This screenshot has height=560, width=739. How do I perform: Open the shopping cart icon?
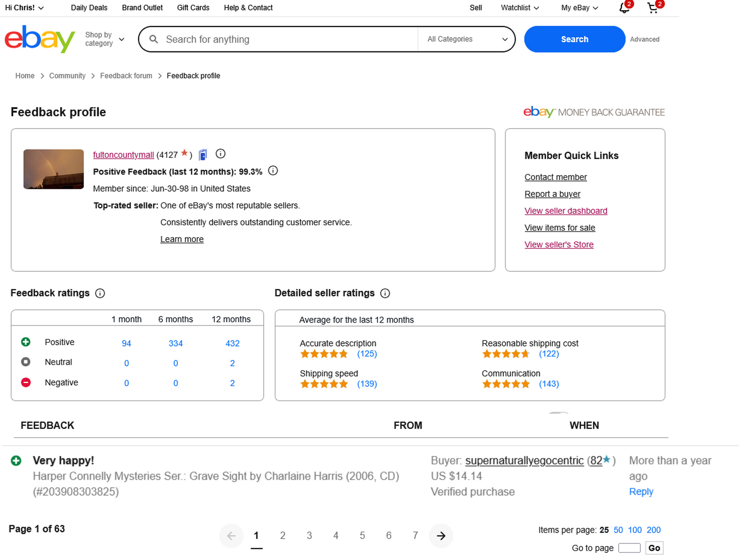coord(652,8)
